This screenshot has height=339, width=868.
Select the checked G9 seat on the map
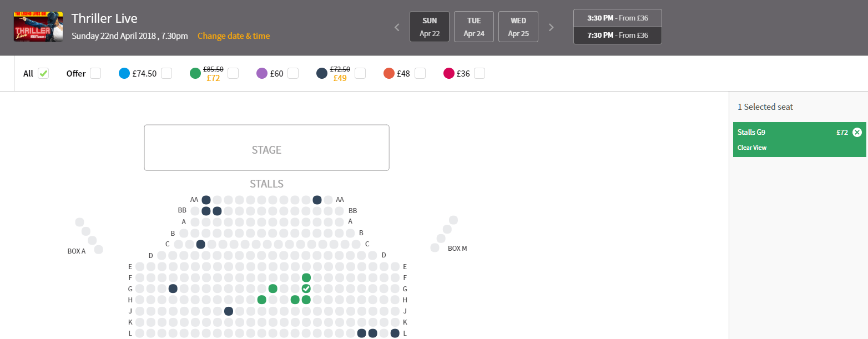coord(306,289)
